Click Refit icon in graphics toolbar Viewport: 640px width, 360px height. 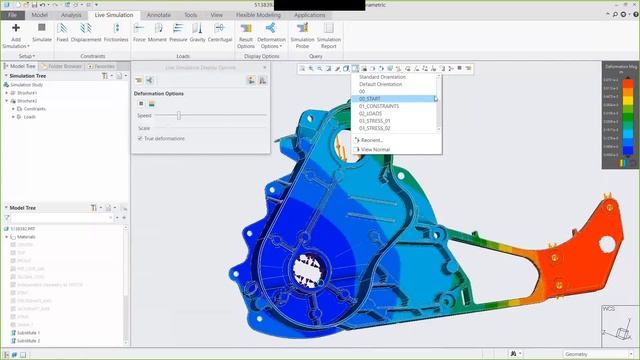click(x=302, y=69)
